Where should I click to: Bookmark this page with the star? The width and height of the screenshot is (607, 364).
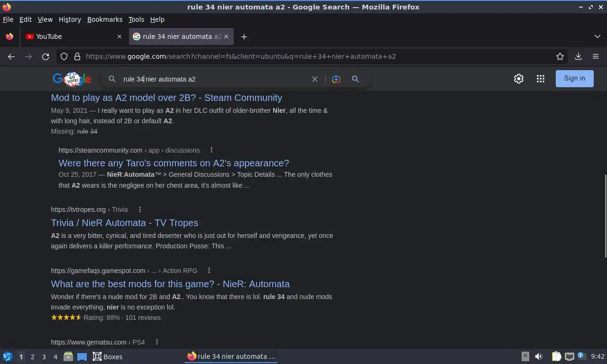click(560, 56)
